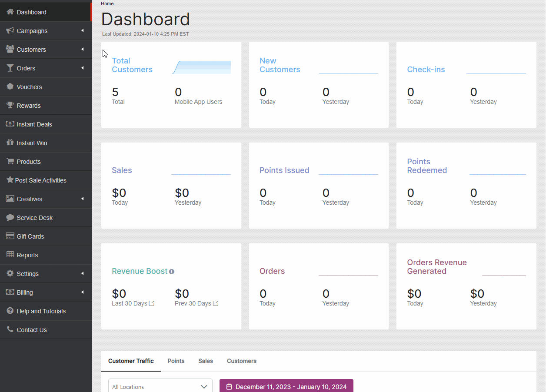Switch to the Points tab

coord(176,361)
